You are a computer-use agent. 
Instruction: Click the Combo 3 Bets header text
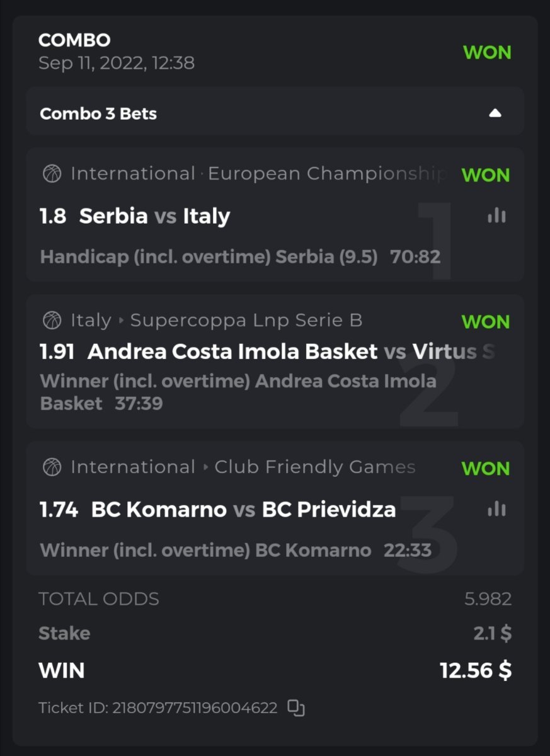pyautogui.click(x=98, y=114)
